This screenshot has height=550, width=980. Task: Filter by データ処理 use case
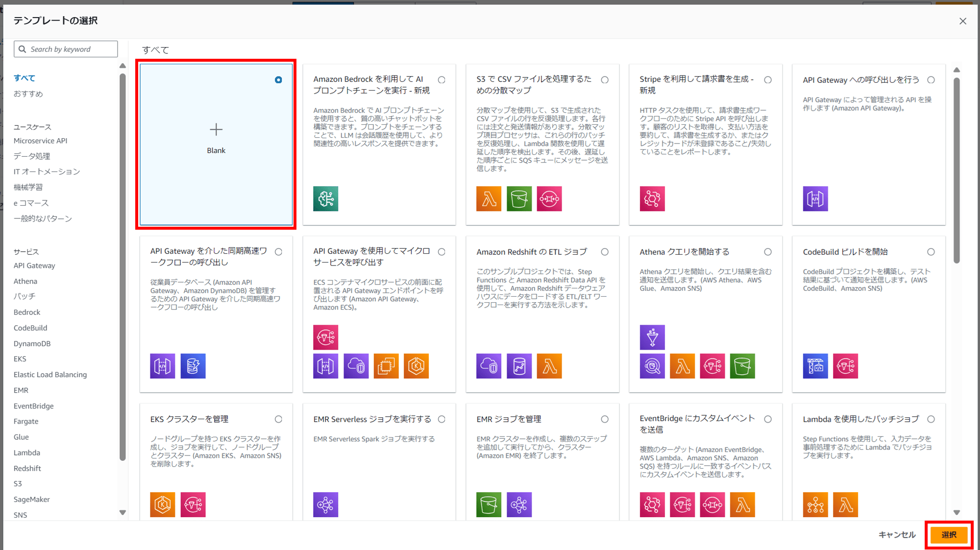pyautogui.click(x=32, y=156)
